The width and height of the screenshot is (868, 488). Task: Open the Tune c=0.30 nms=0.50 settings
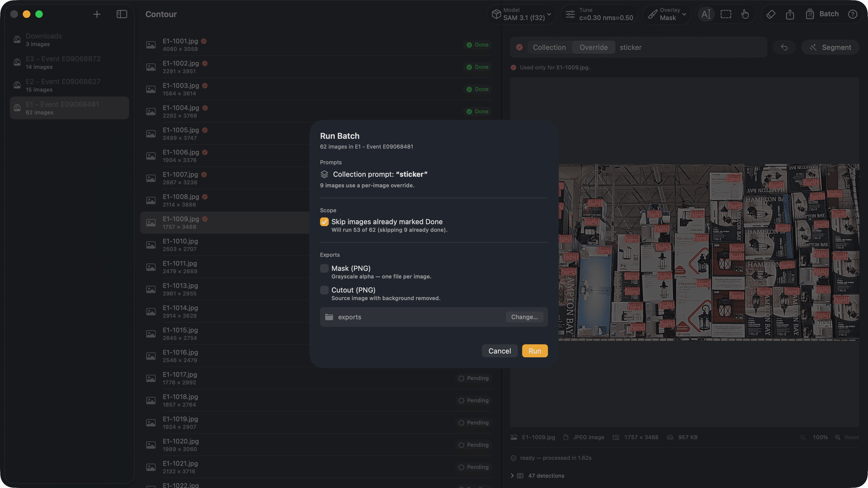[x=599, y=14]
